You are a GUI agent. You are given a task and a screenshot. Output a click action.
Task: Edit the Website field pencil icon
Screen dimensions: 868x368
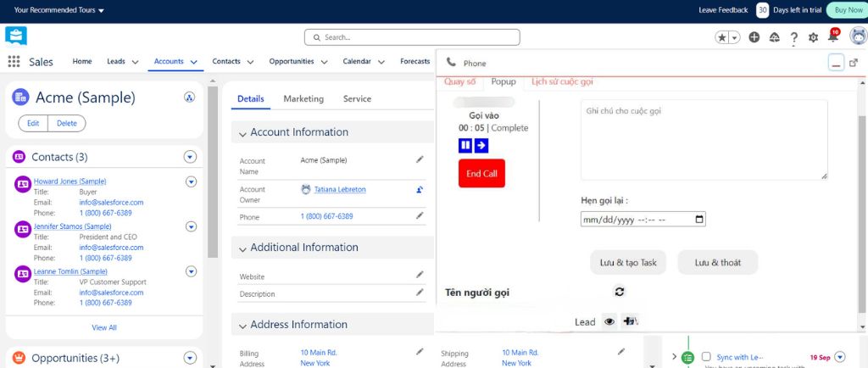(x=420, y=274)
